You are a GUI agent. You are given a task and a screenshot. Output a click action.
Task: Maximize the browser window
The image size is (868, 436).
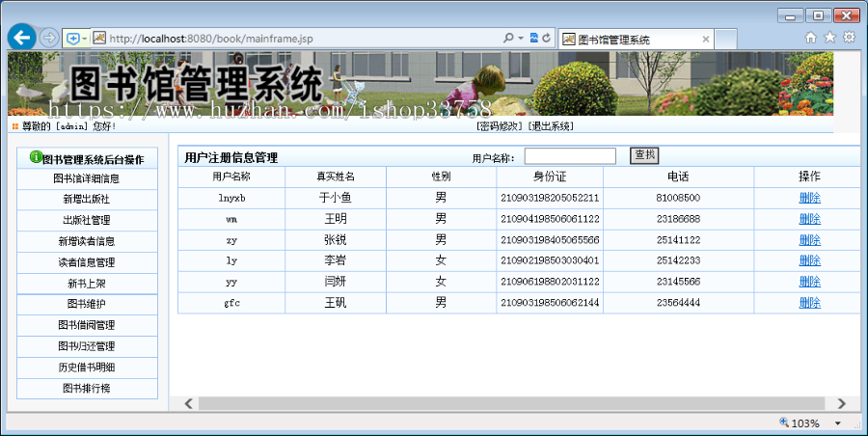pyautogui.click(x=818, y=15)
